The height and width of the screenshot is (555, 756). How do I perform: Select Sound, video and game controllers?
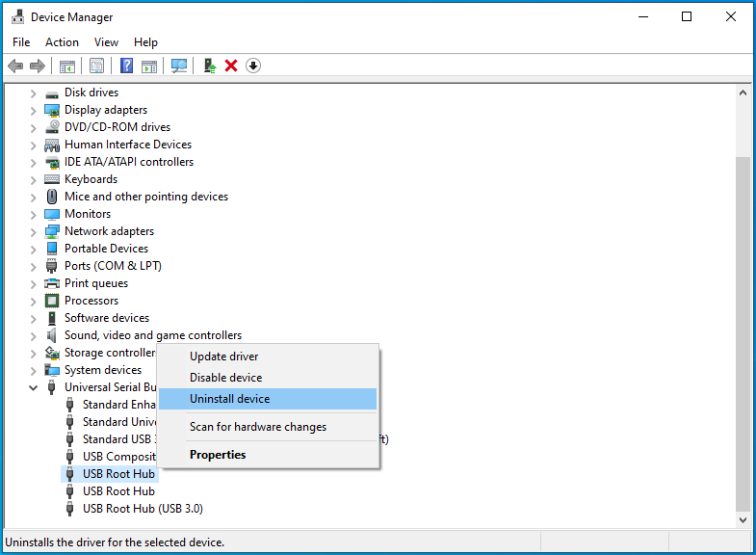152,335
